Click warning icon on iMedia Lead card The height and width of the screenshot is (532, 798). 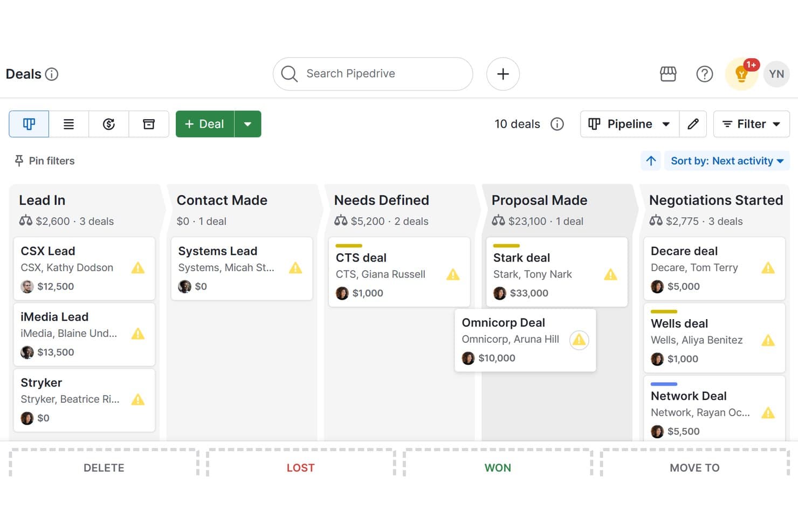pyautogui.click(x=138, y=334)
